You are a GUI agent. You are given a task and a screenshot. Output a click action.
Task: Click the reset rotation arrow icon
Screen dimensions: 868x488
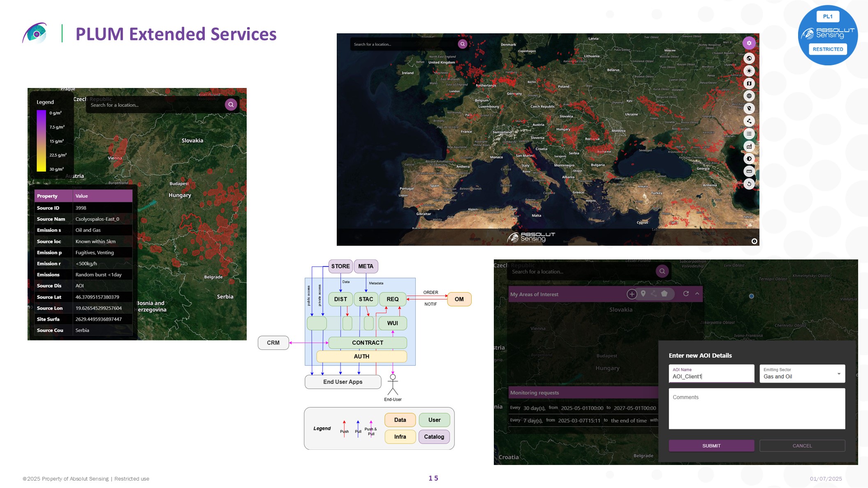tap(749, 184)
